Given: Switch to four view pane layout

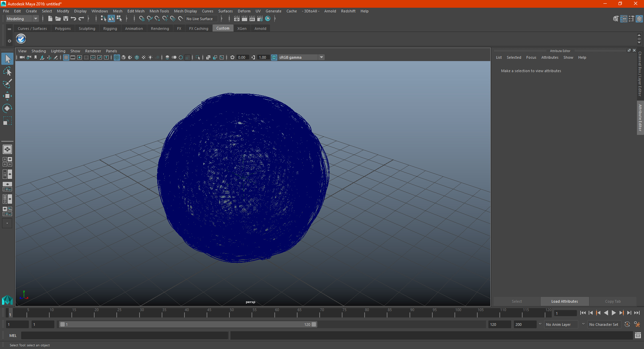Looking at the screenshot, I should pyautogui.click(x=7, y=162).
